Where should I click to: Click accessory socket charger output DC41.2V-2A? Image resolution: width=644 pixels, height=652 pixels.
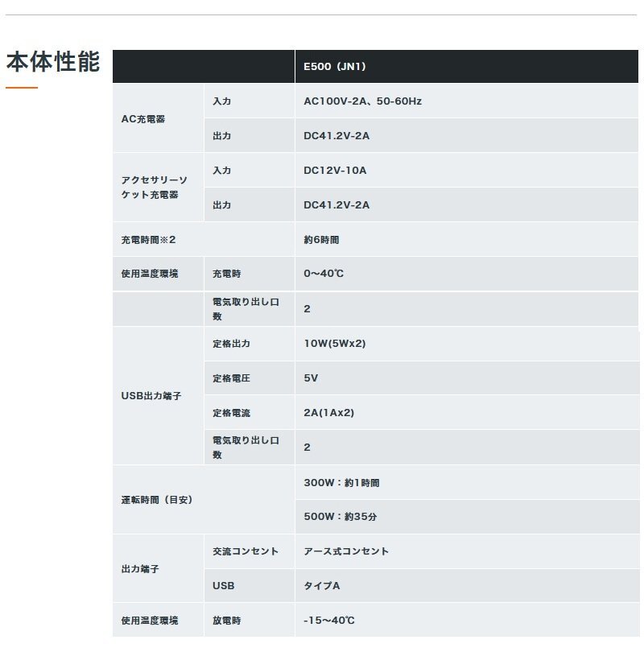coord(336,205)
